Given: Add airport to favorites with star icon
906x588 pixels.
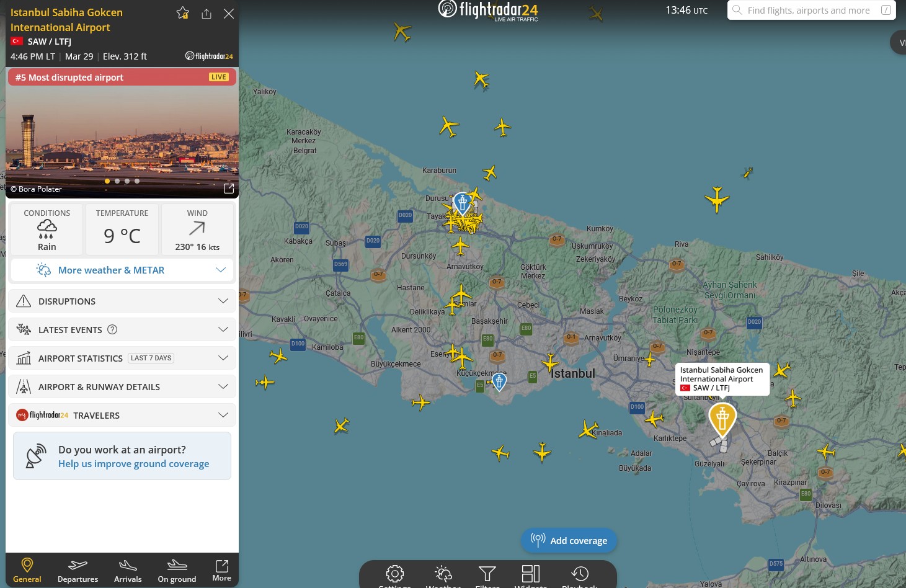Looking at the screenshot, I should coord(182,13).
